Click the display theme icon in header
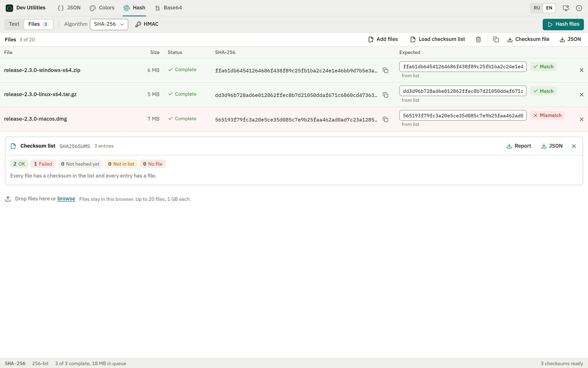Screen dimensions: 588x368 pyautogui.click(x=566, y=8)
